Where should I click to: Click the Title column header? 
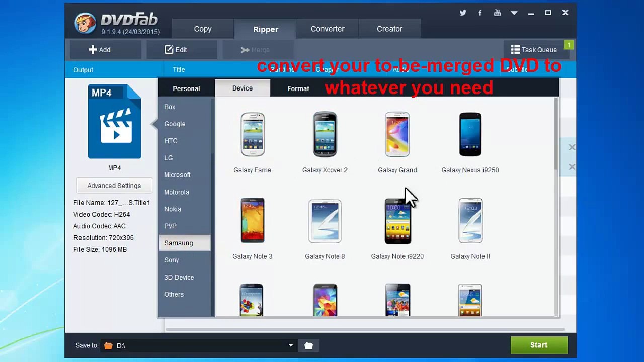click(x=179, y=70)
